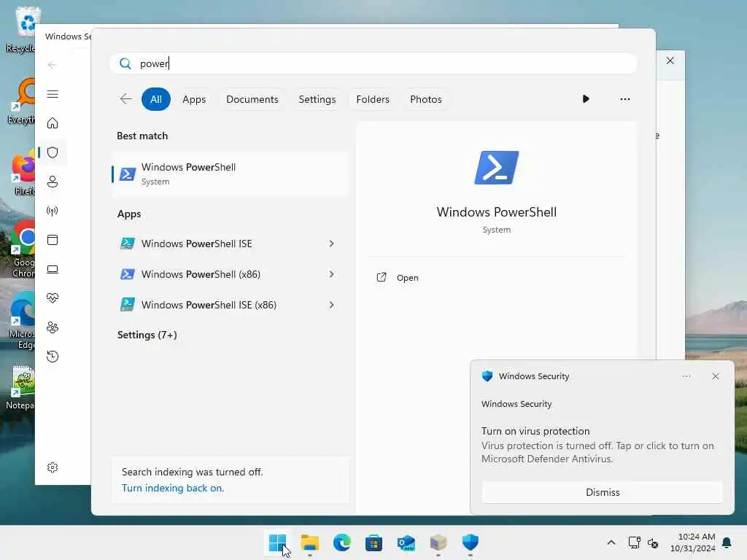
Task: Close the dialog behind the search panel
Action: click(x=670, y=61)
